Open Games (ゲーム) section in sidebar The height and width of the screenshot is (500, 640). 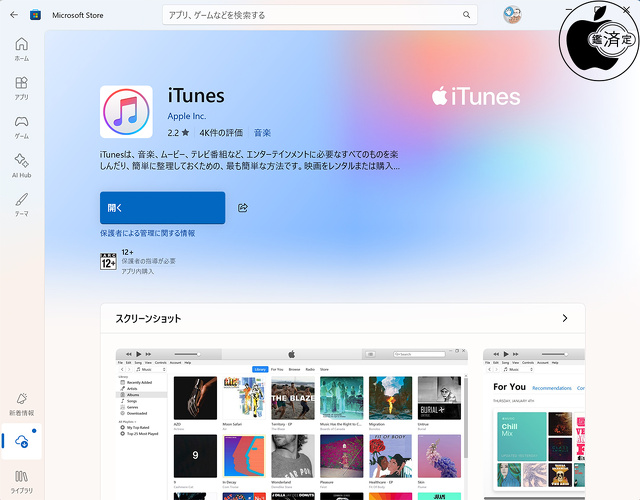(22, 127)
